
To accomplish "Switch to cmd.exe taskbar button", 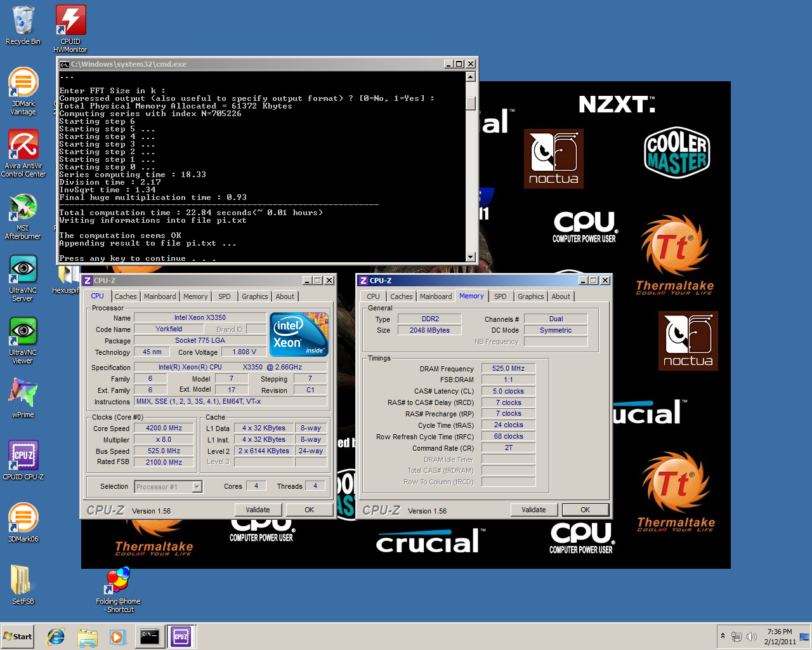I will (x=150, y=637).
